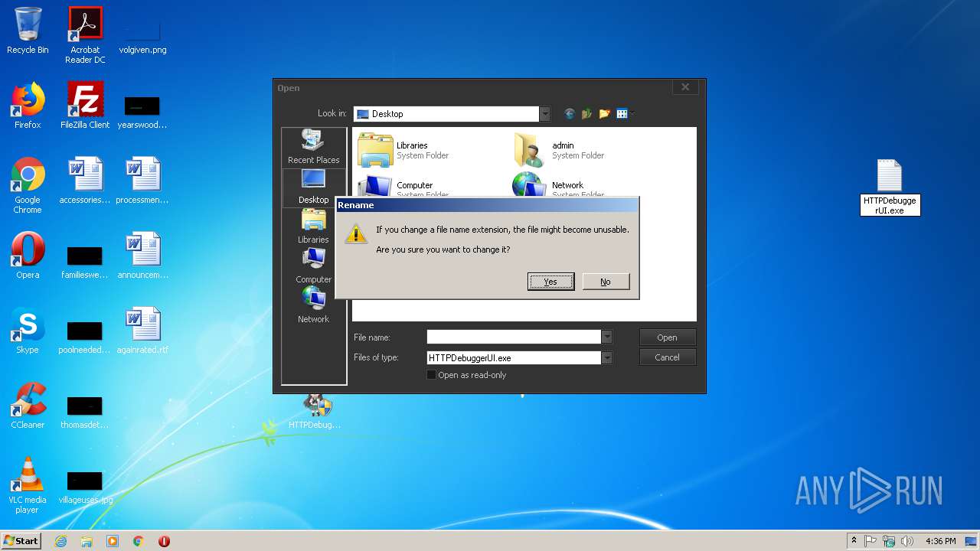980x551 pixels.
Task: Launch Opera desktop shortcut
Action: coord(28,256)
